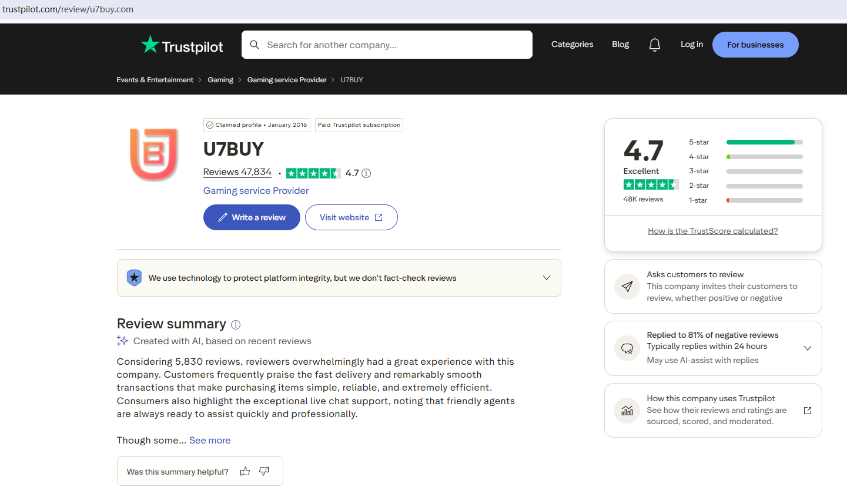Click the For businesses button
Viewport: 847px width, 504px height.
[x=755, y=45]
